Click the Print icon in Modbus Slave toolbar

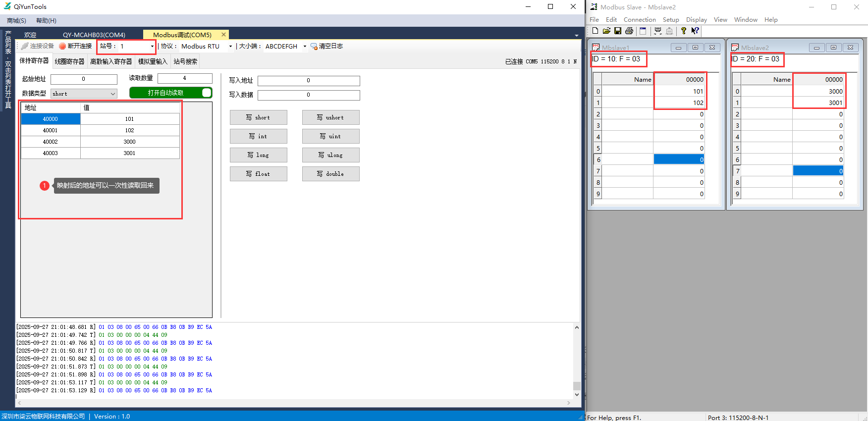pyautogui.click(x=629, y=31)
